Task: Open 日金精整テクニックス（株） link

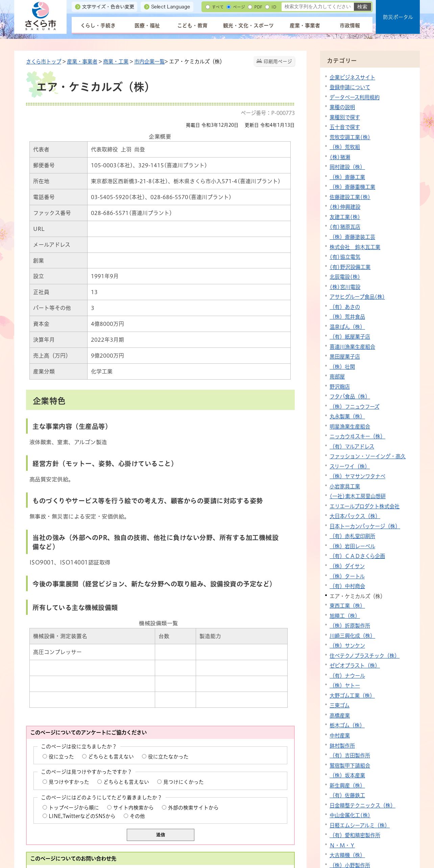Action: pyautogui.click(x=362, y=805)
